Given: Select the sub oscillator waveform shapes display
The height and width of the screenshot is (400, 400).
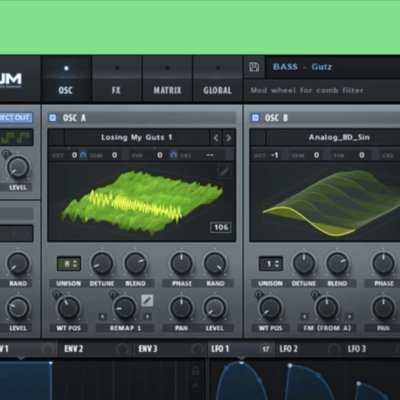Looking at the screenshot, I should [x=16, y=137].
